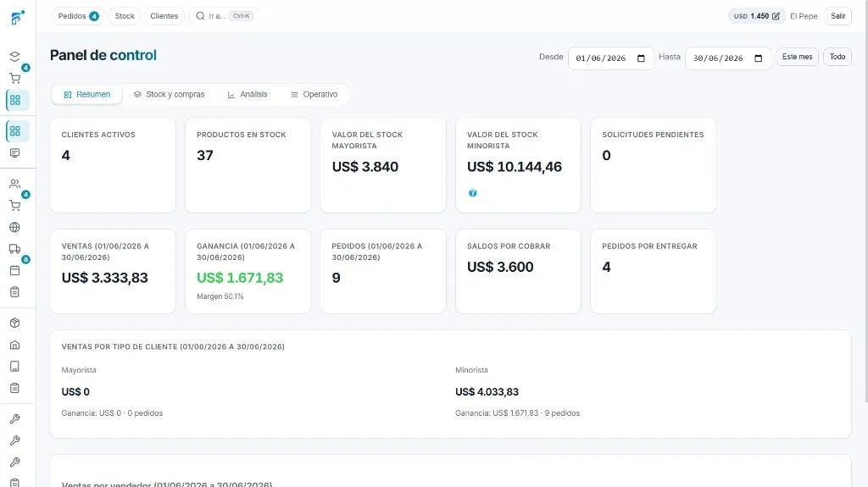Click the Pedidos por entregar card label

coord(650,246)
